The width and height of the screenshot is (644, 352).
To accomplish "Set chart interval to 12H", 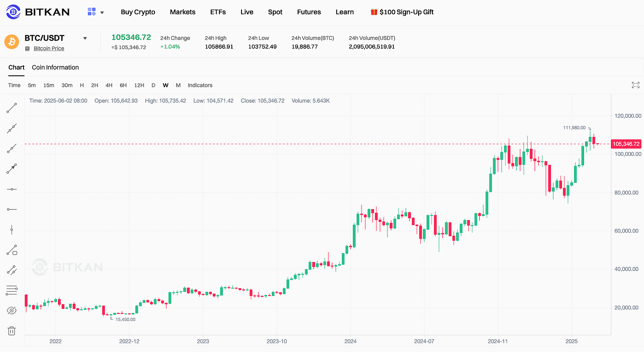I will pos(139,85).
